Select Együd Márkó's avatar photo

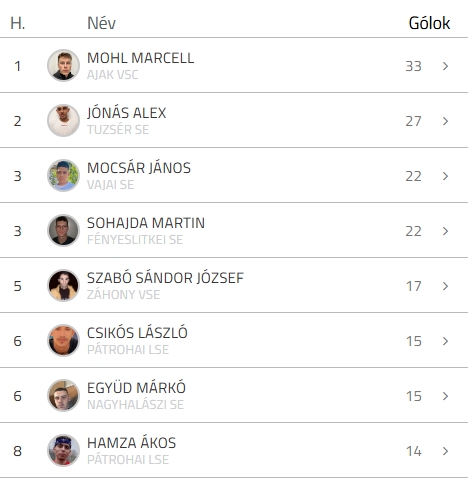coord(63,395)
